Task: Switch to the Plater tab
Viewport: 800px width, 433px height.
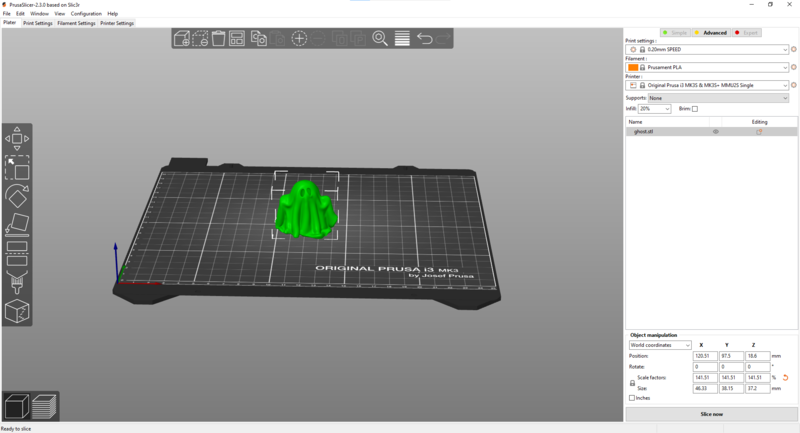Action: click(10, 23)
